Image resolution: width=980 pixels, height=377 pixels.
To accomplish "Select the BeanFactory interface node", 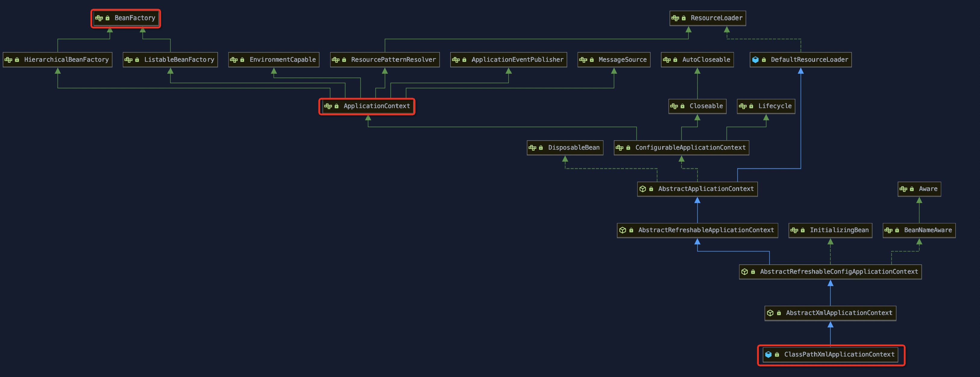I will coord(126,18).
